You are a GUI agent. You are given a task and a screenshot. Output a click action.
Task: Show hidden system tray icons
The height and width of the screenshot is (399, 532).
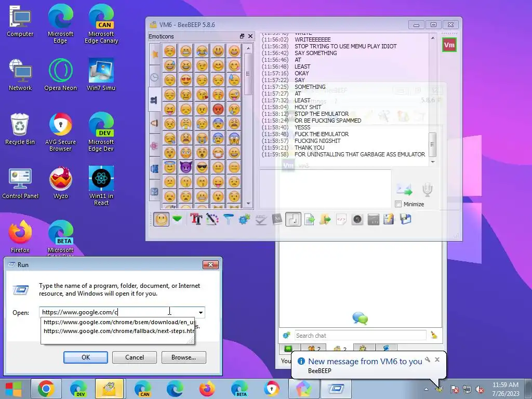pos(426,389)
